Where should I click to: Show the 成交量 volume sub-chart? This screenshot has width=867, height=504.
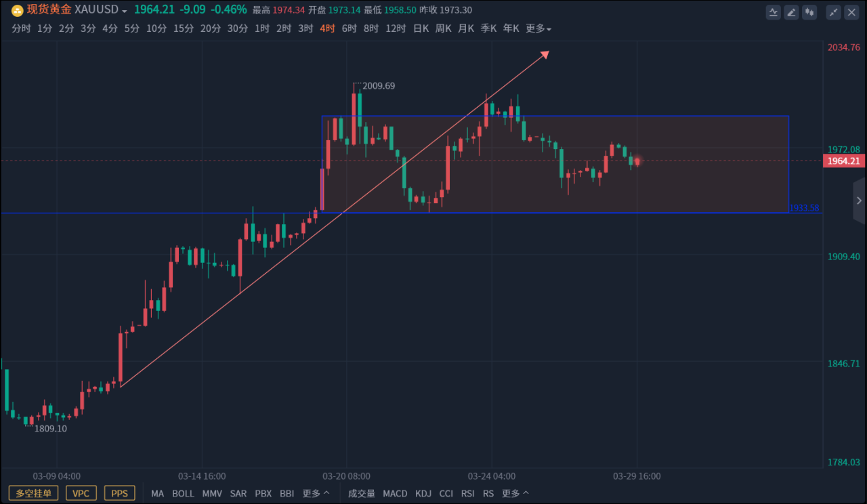(x=362, y=493)
